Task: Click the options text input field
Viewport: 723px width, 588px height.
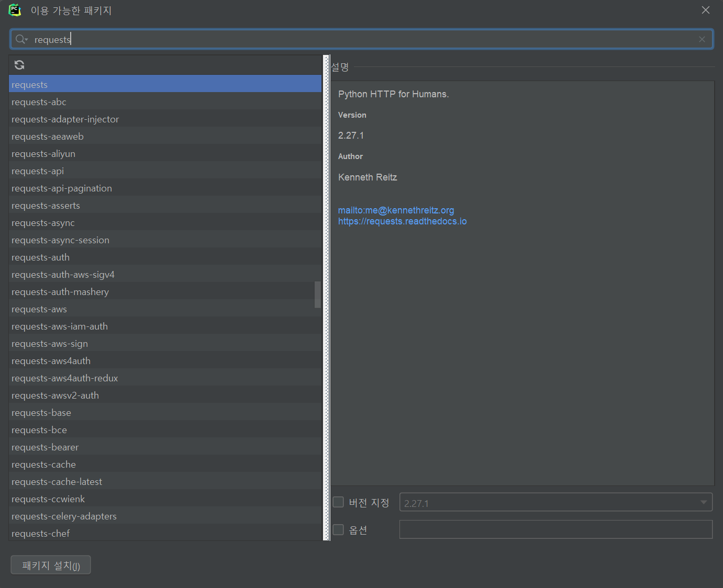Action: [x=556, y=529]
